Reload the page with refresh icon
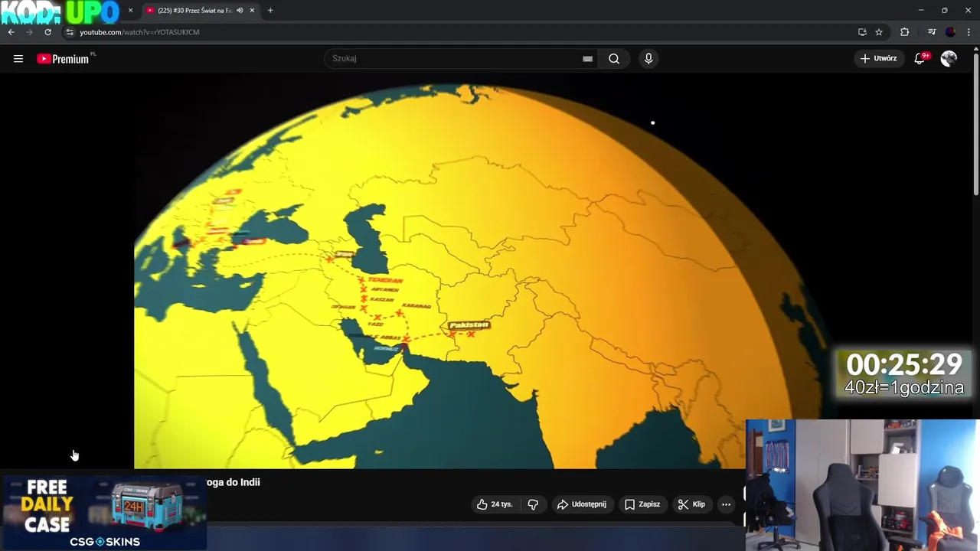The height and width of the screenshot is (551, 980). [x=47, y=32]
